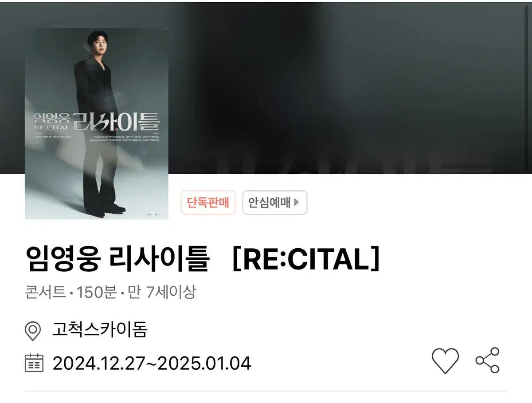Viewport: 532px width, 403px height.
Task: Tap the 만 7세이상 age rating text
Action: (161, 292)
